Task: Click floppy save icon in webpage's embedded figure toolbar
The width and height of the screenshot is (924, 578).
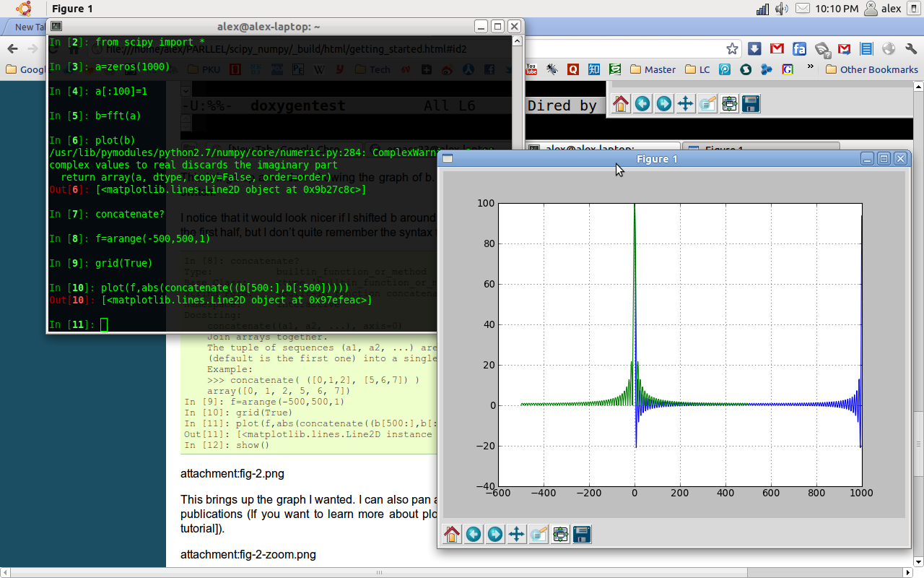Action: (x=751, y=104)
